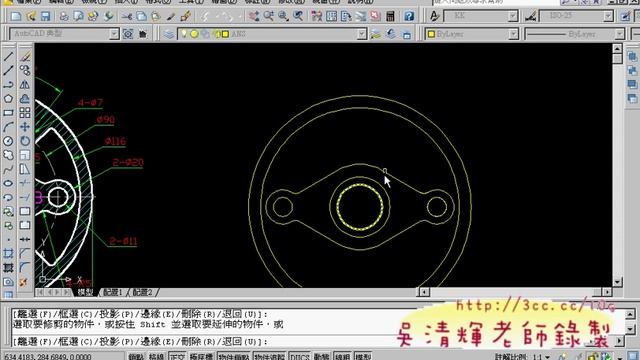The width and height of the screenshot is (640, 360).
Task: Click the Paste icon
Action: [156, 16]
